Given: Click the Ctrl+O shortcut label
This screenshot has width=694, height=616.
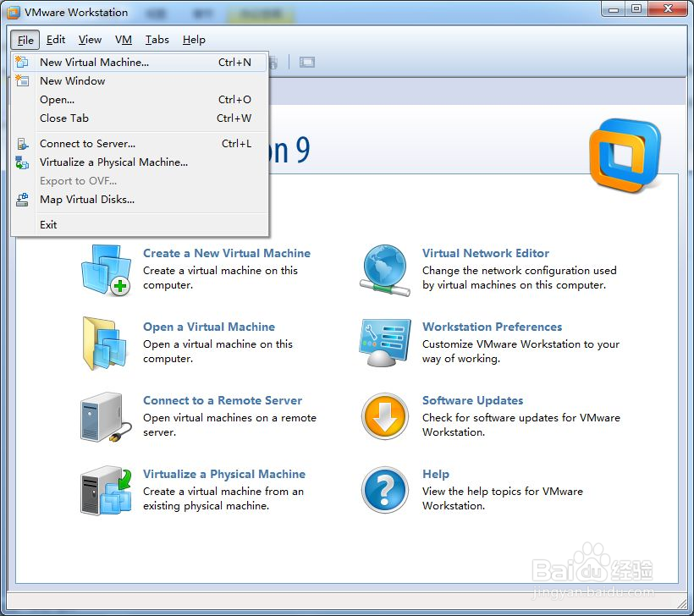Looking at the screenshot, I should coord(234,100).
